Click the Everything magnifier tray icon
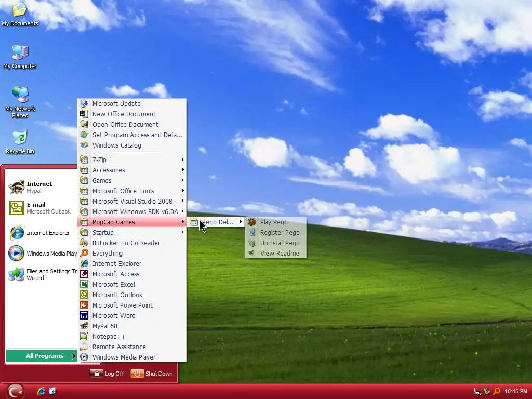 [x=496, y=391]
